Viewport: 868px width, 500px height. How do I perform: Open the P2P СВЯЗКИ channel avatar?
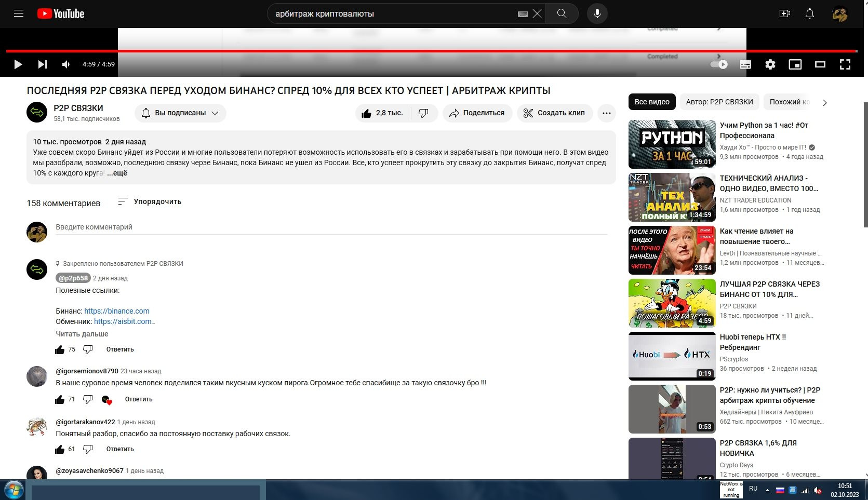37,113
